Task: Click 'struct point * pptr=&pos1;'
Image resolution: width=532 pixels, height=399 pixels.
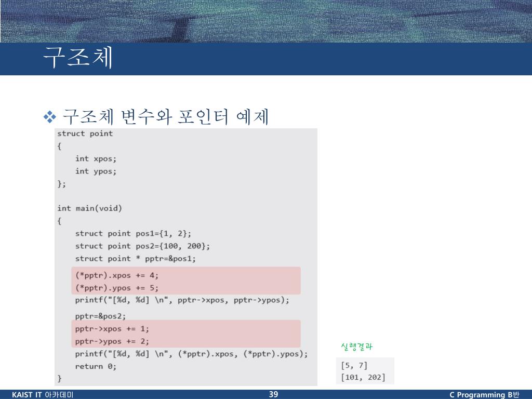Action: [x=136, y=259]
